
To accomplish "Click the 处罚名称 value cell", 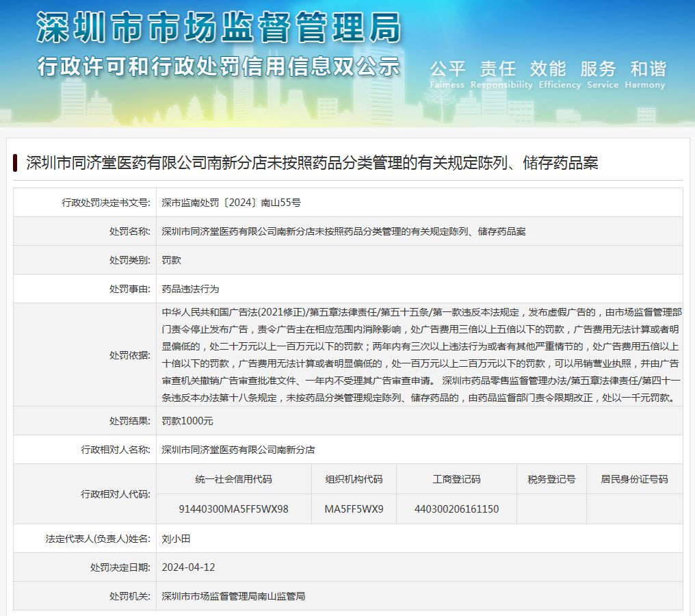I will point(343,231).
